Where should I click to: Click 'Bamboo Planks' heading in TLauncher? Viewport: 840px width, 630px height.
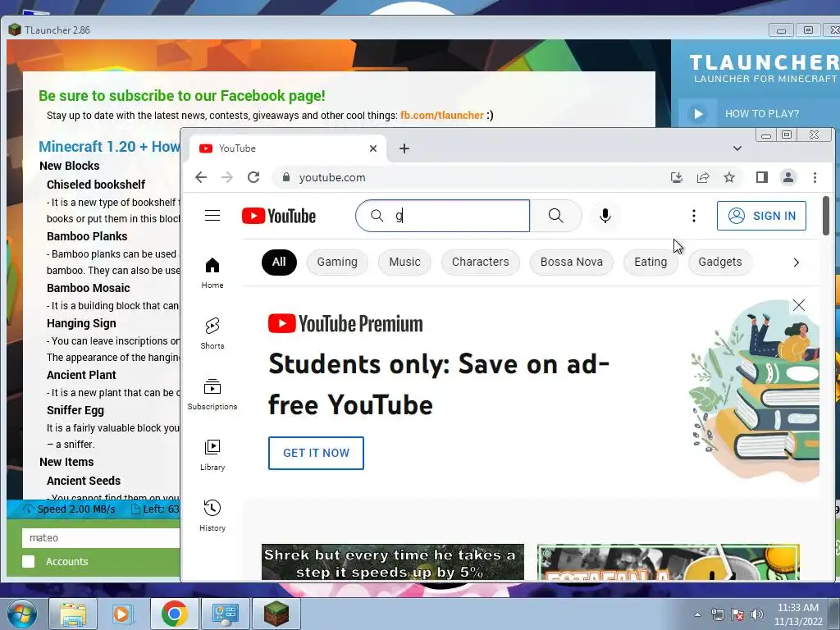tap(87, 236)
